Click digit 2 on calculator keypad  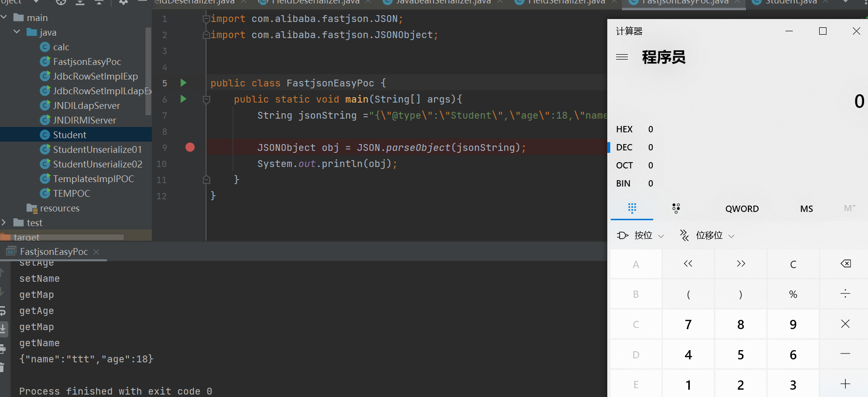point(741,385)
